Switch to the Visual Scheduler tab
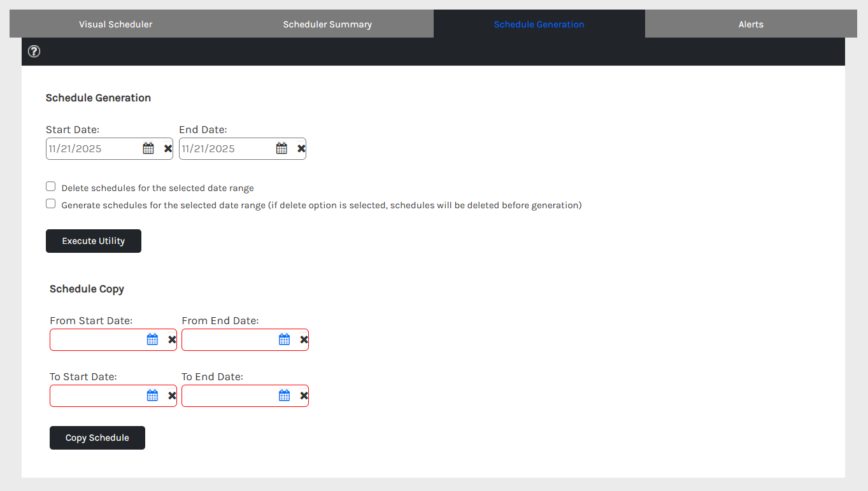 115,24
